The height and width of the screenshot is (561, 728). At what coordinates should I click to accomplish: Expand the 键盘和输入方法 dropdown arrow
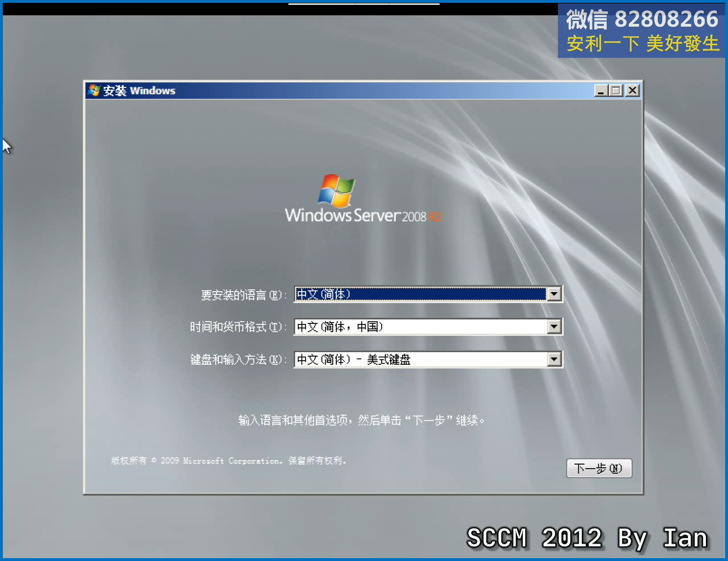[x=554, y=360]
